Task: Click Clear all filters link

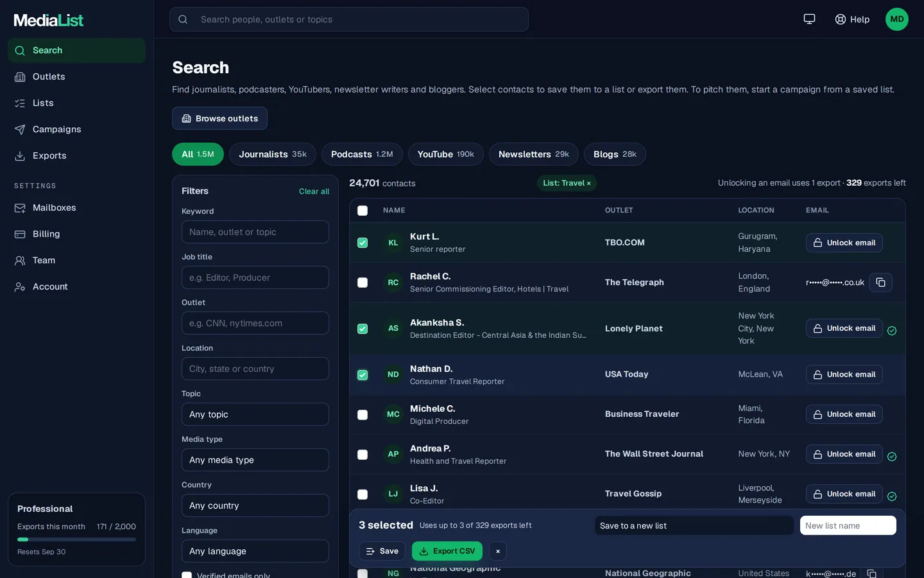Action: [314, 191]
